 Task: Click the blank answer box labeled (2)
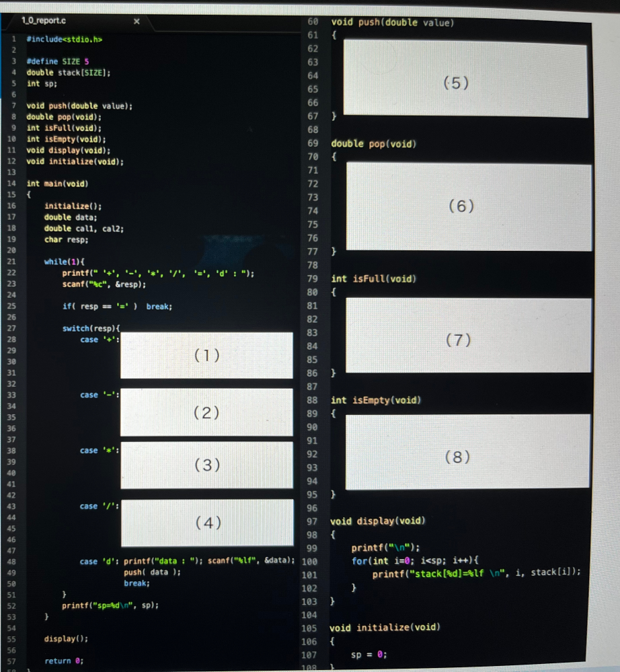tap(206, 412)
